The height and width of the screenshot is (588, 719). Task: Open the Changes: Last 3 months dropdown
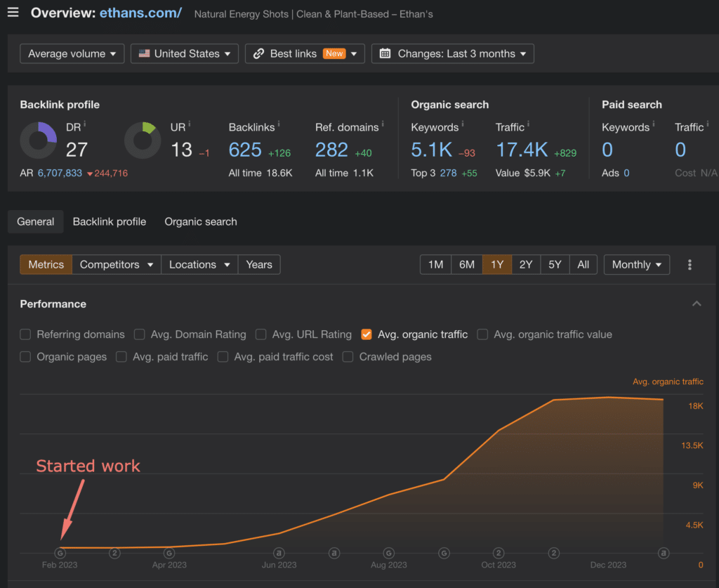[x=453, y=53]
